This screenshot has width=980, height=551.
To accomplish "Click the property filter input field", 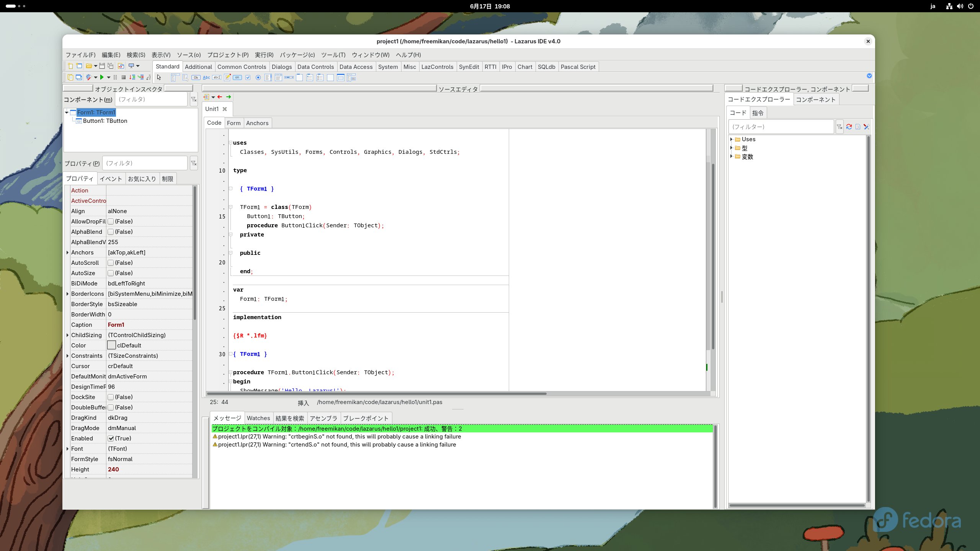I will click(145, 163).
